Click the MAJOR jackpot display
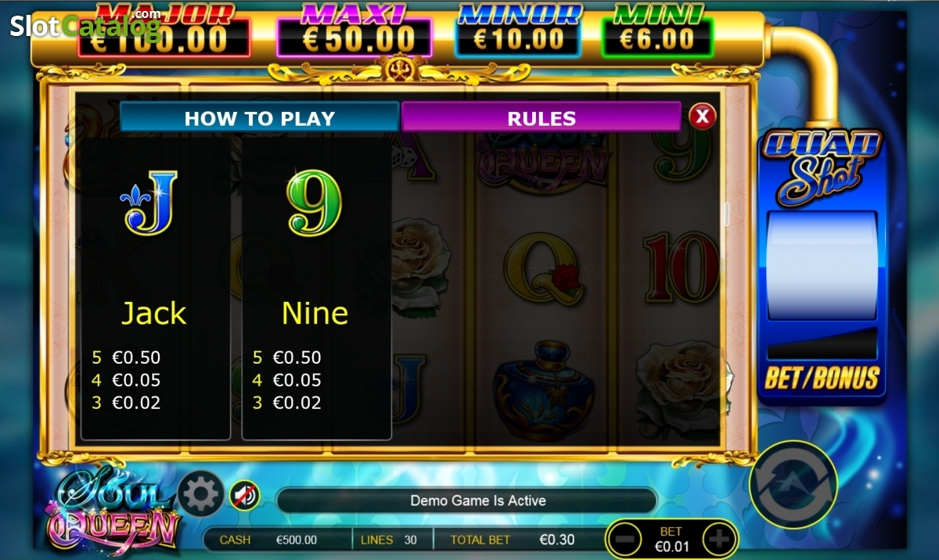Image resolution: width=939 pixels, height=560 pixels. point(164,31)
